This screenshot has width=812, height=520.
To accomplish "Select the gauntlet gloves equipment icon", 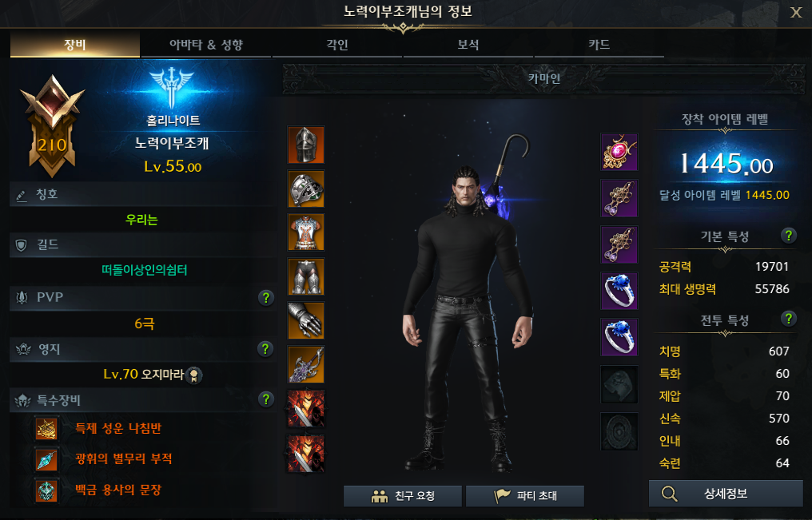I will pyautogui.click(x=306, y=321).
